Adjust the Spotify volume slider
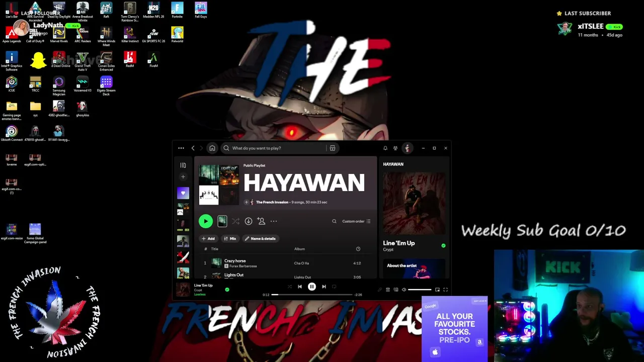This screenshot has width=644, height=362. 420,290
